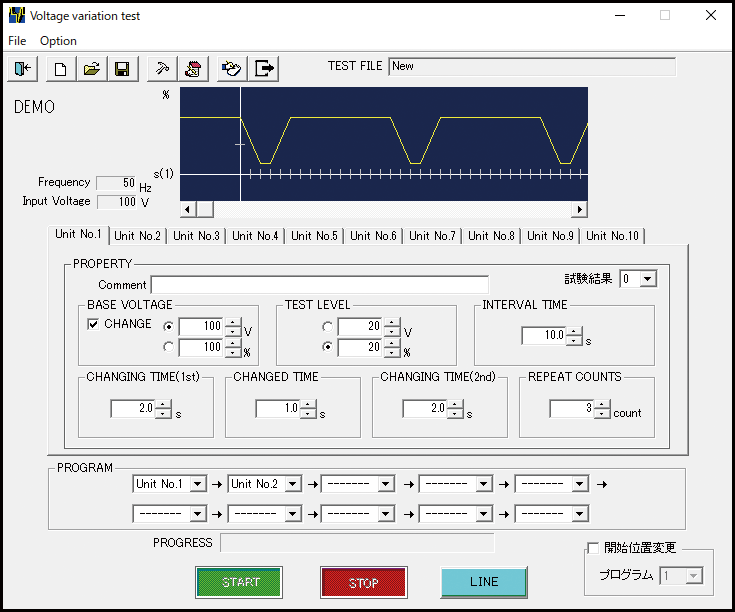735x612 pixels.
Task: Click the exit door toolbar icon
Action: 22,69
